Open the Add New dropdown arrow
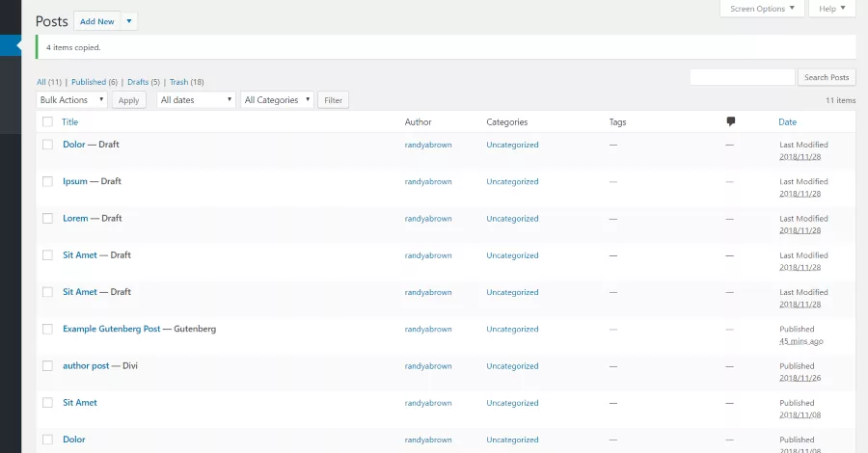The image size is (868, 453). [129, 21]
